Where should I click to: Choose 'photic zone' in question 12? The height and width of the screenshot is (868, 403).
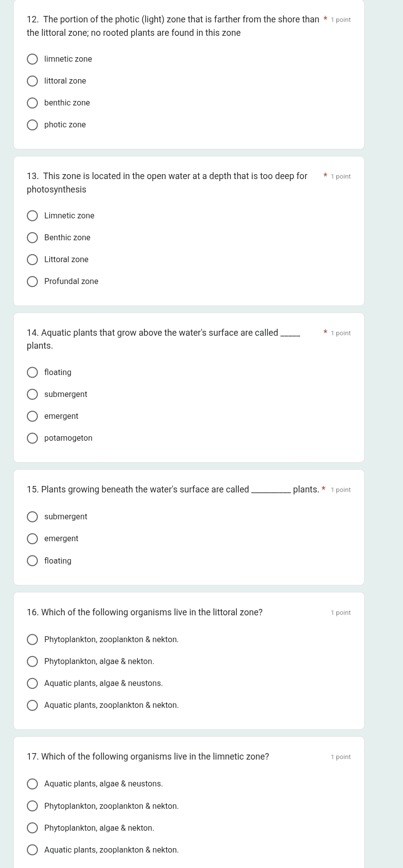pos(32,125)
